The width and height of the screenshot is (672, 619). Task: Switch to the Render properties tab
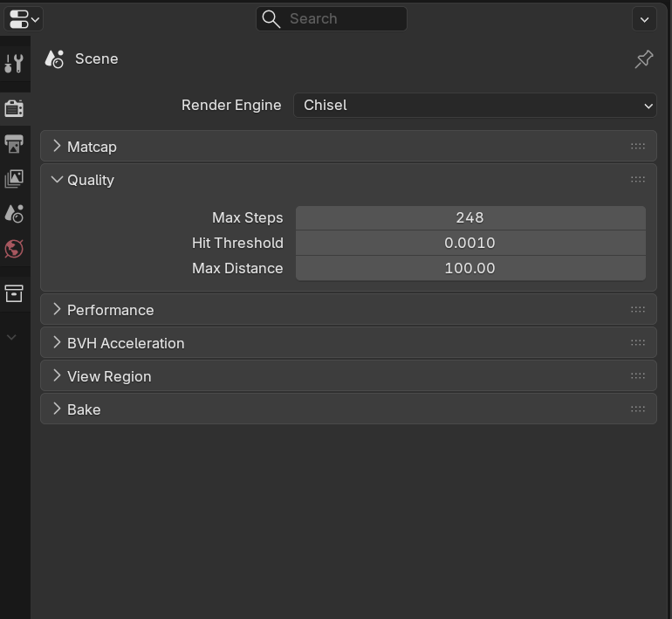pos(14,108)
